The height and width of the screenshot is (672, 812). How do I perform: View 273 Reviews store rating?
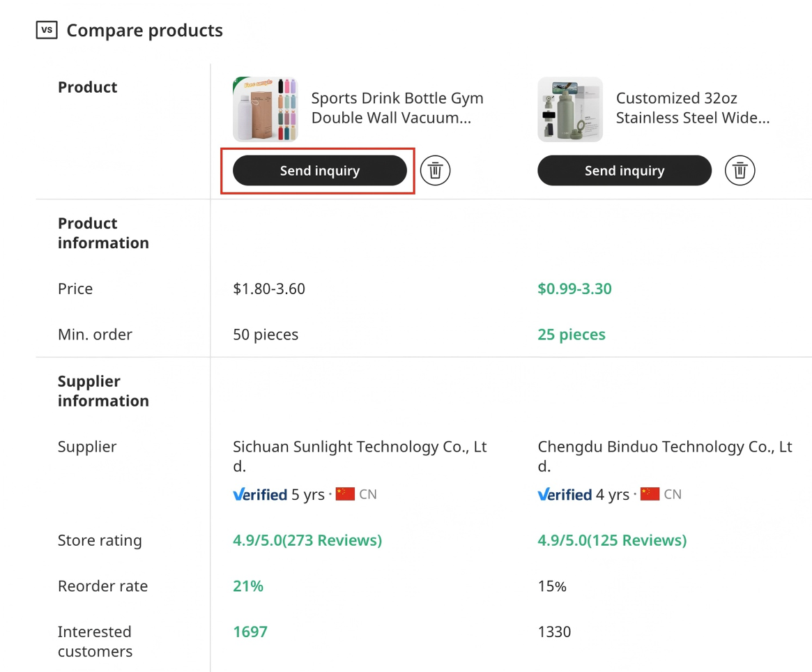coord(307,540)
